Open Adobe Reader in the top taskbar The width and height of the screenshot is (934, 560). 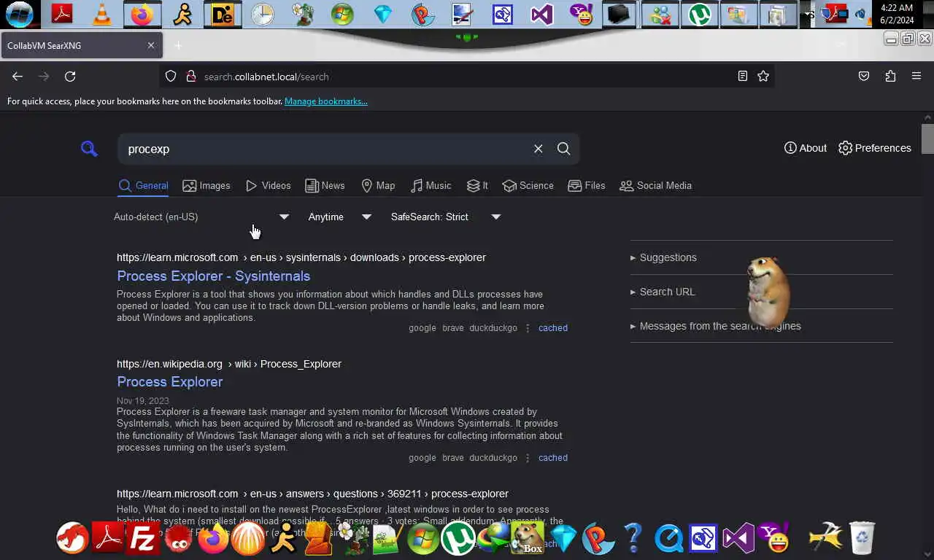(62, 14)
